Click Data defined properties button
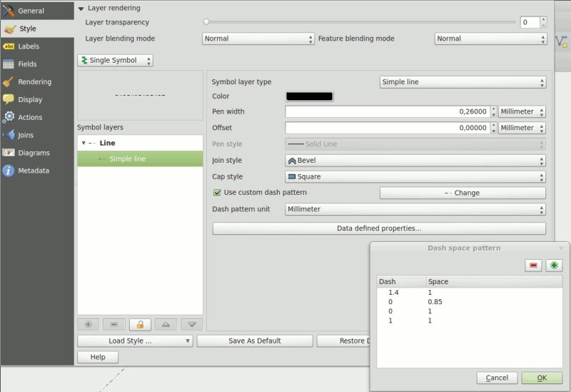This screenshot has width=571, height=392. coord(379,228)
